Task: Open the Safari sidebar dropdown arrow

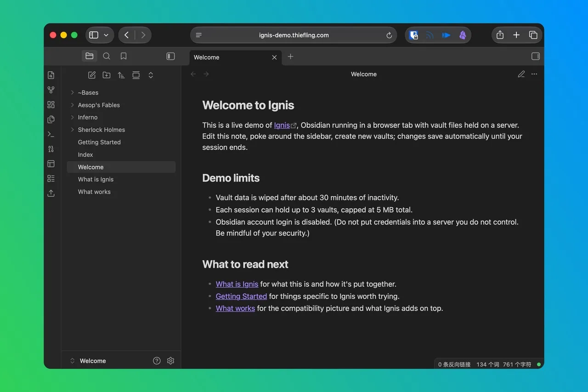Action: (106, 35)
